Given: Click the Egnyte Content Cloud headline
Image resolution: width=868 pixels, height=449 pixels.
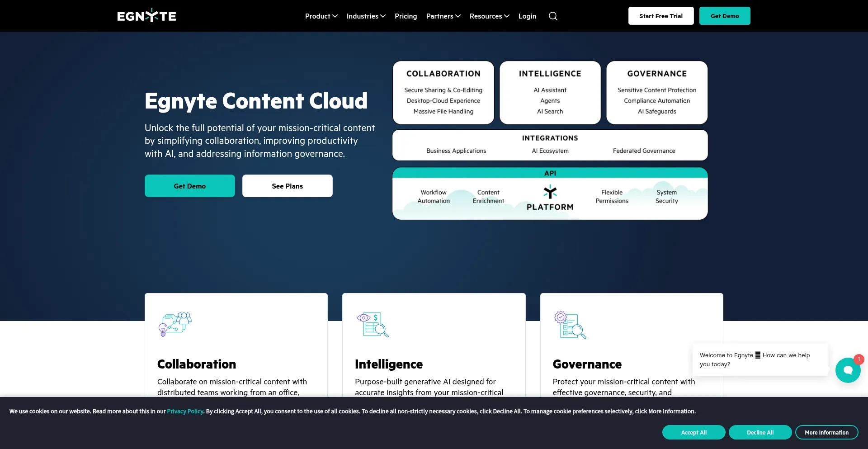Looking at the screenshot, I should tap(256, 101).
